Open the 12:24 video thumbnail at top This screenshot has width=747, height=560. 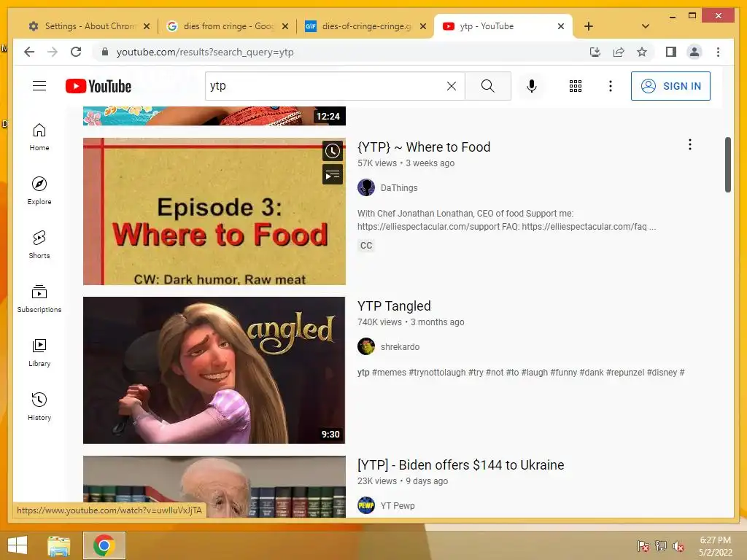pyautogui.click(x=214, y=116)
